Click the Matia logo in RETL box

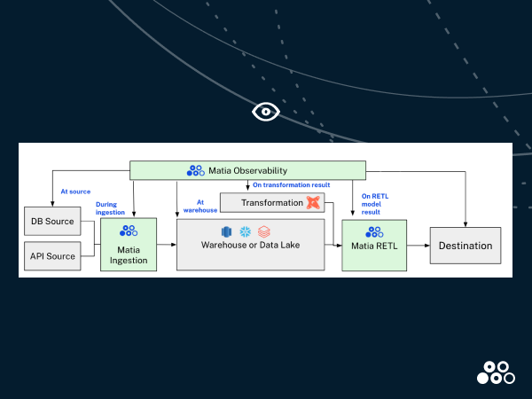[374, 232]
